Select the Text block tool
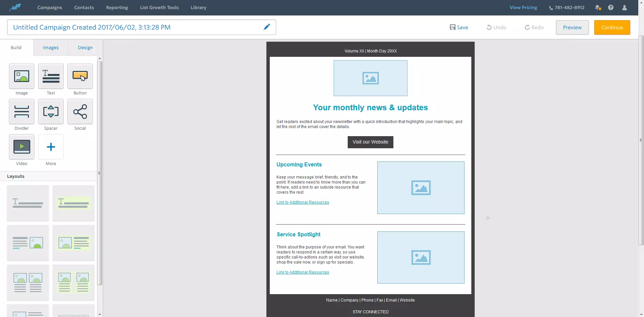 [x=51, y=76]
